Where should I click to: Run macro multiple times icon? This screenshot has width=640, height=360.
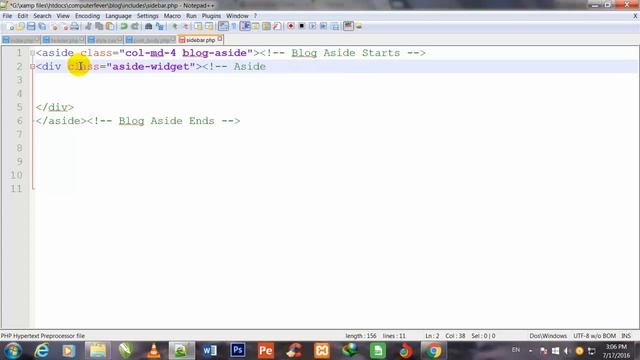click(323, 27)
